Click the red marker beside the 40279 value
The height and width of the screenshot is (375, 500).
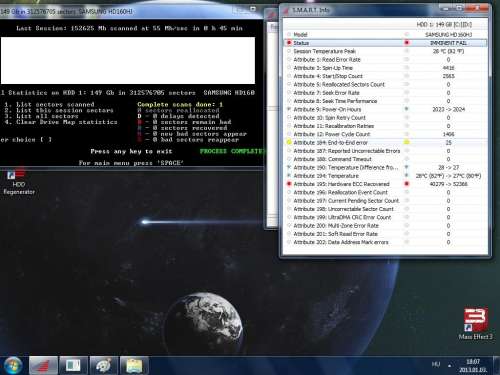coord(406,184)
